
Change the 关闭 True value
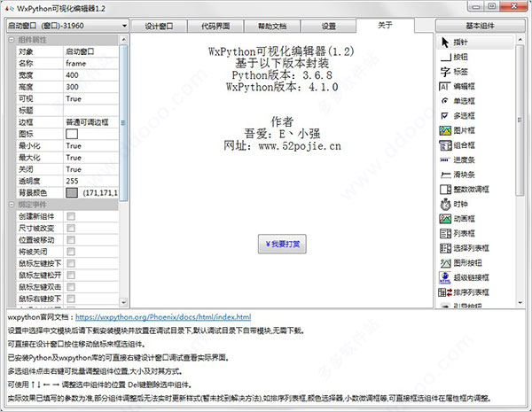click(x=91, y=169)
